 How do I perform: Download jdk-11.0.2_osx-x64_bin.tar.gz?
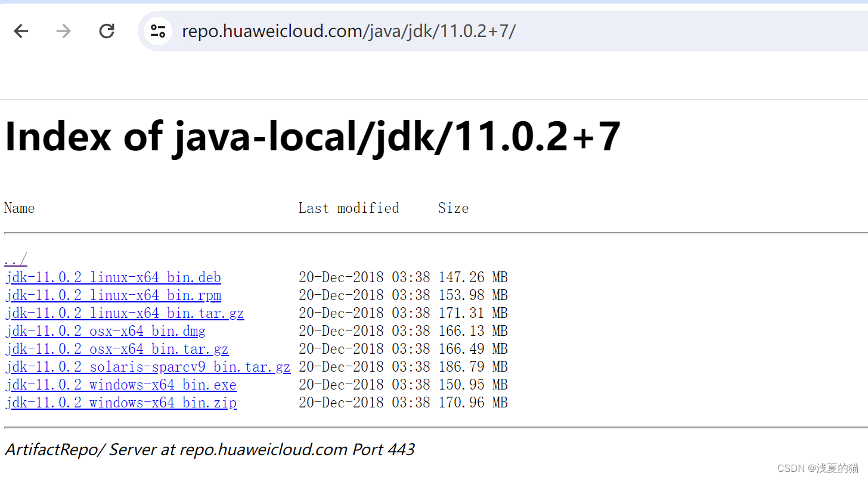(117, 349)
